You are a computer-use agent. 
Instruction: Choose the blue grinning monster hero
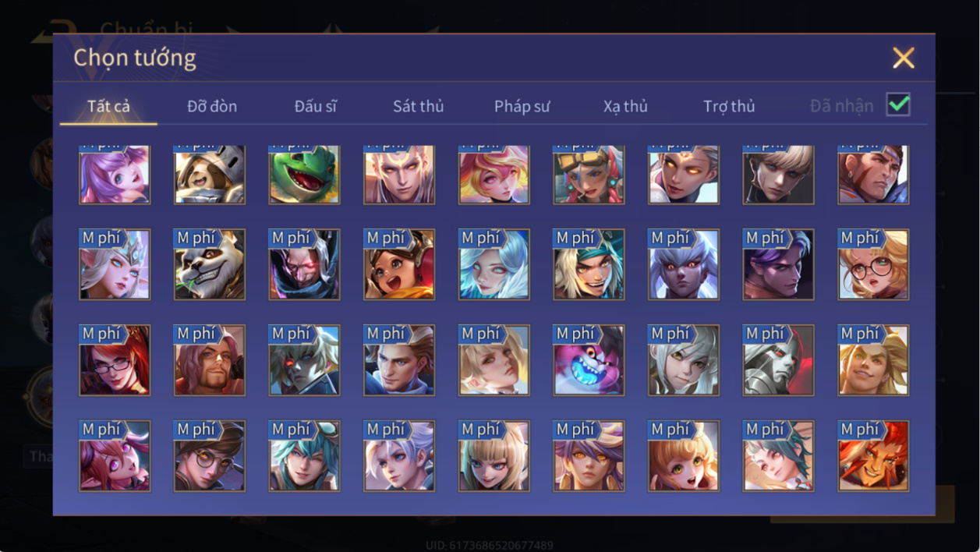589,360
